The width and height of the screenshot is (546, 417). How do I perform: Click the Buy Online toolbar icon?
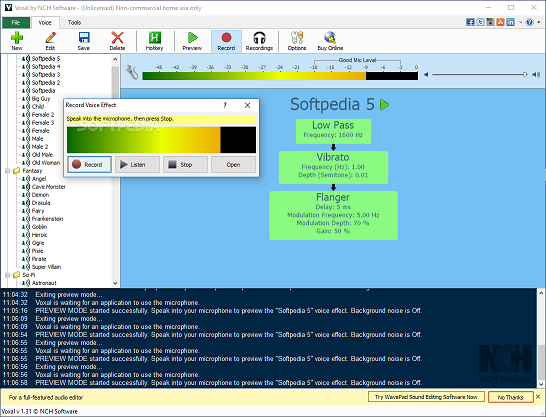click(330, 41)
